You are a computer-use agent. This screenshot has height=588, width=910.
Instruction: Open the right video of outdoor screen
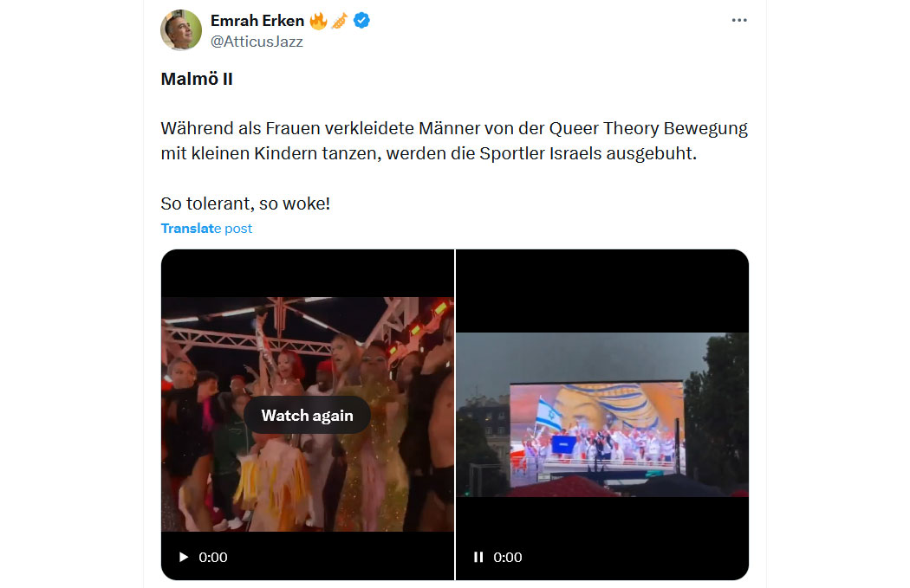click(602, 414)
